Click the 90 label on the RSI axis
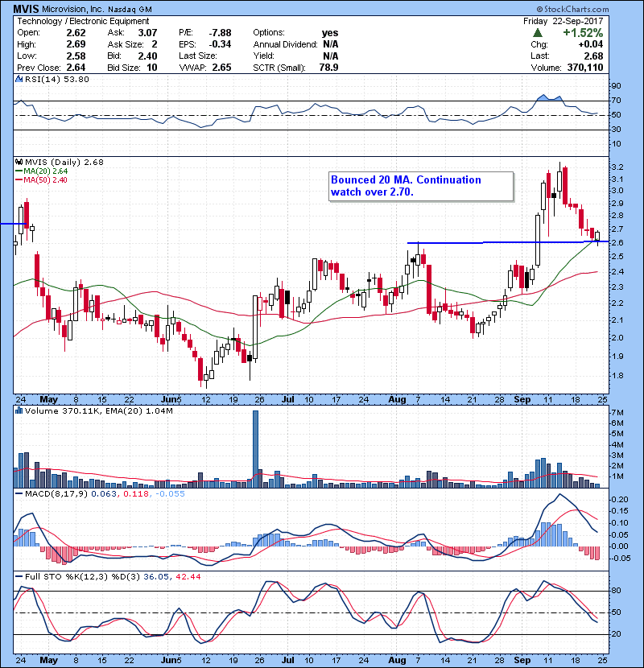The width and height of the screenshot is (644, 668). point(616,86)
